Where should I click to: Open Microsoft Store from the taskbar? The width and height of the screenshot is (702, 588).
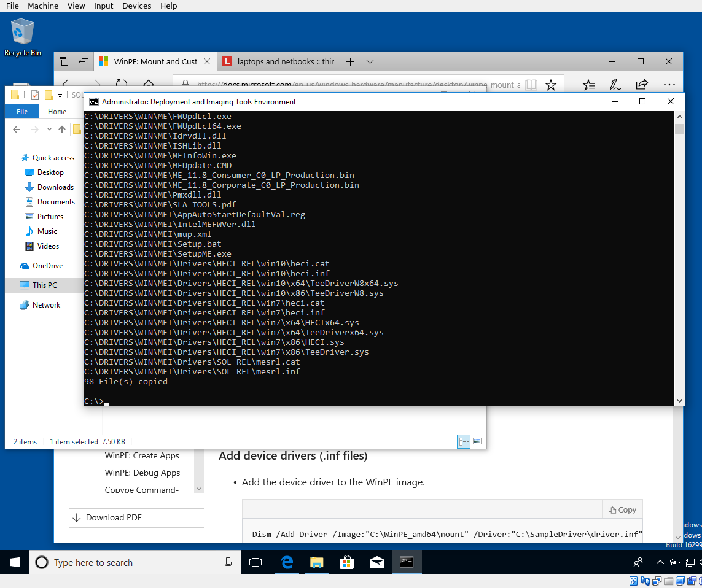point(347,562)
